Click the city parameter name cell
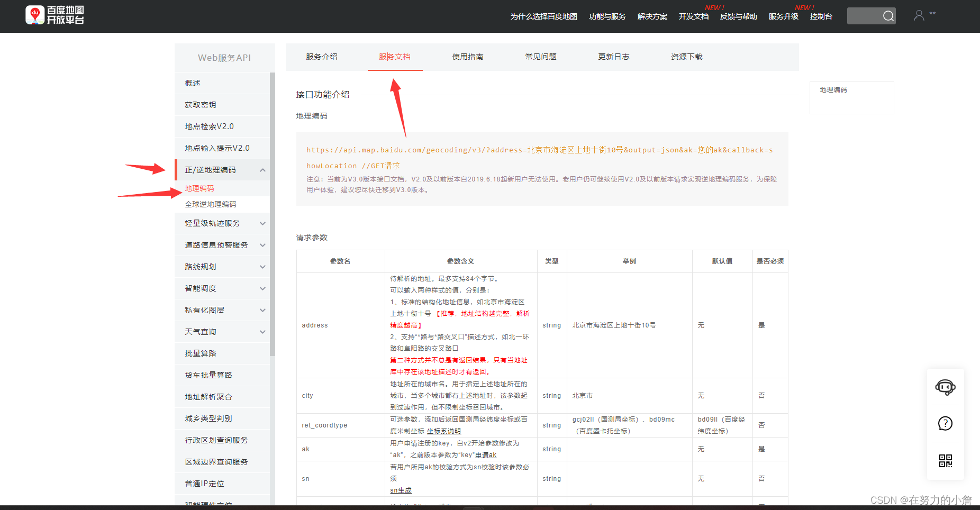This screenshot has height=510, width=980. click(x=341, y=396)
